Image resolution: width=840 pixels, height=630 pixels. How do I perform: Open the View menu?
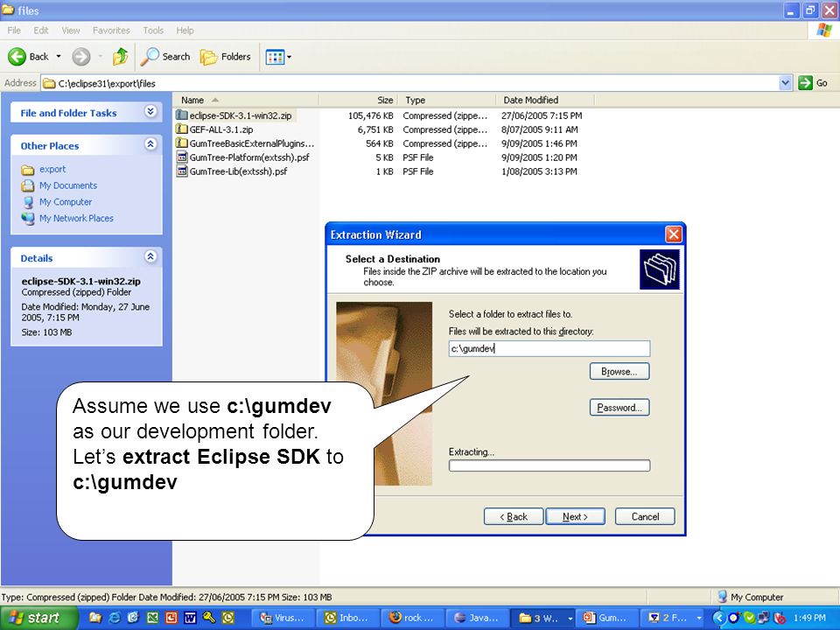pos(70,31)
